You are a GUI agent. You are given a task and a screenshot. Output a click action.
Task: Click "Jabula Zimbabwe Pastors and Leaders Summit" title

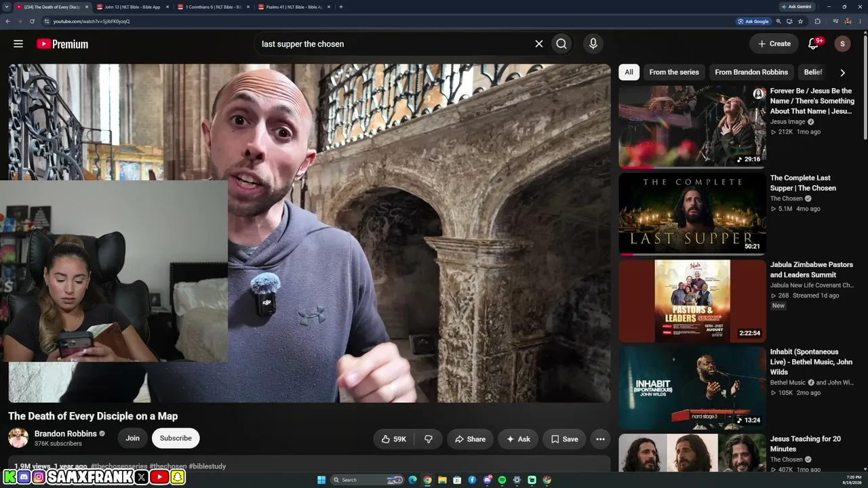(812, 270)
